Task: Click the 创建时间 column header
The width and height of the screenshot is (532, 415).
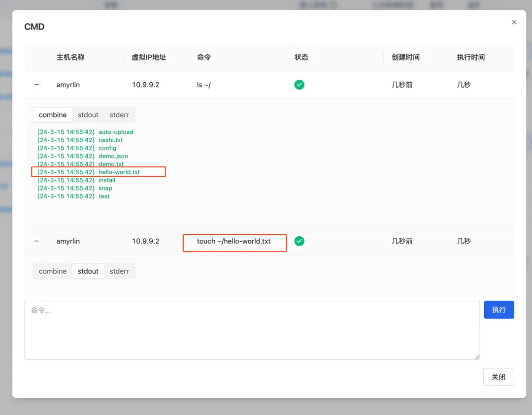Action: coord(405,57)
